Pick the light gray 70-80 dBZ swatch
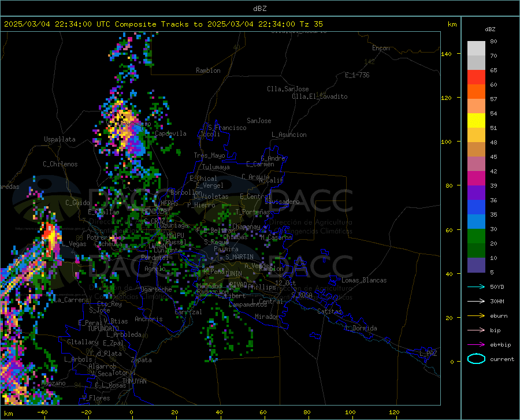 click(476, 49)
